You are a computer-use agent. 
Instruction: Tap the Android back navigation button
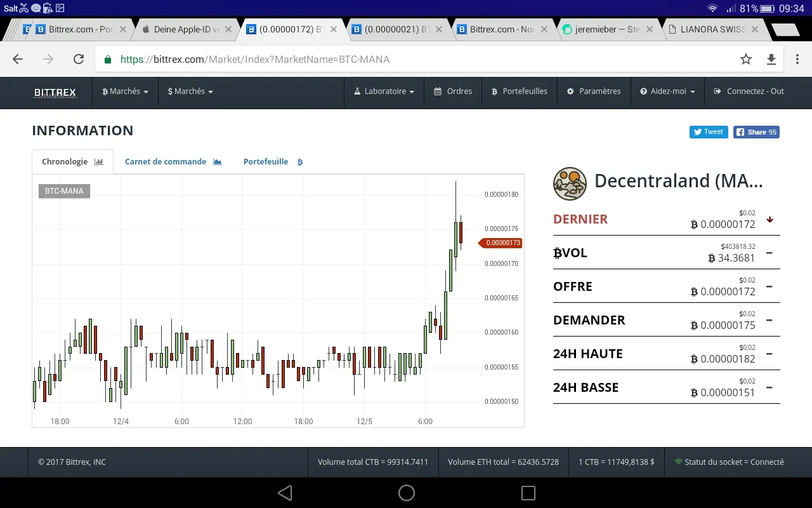(x=285, y=493)
